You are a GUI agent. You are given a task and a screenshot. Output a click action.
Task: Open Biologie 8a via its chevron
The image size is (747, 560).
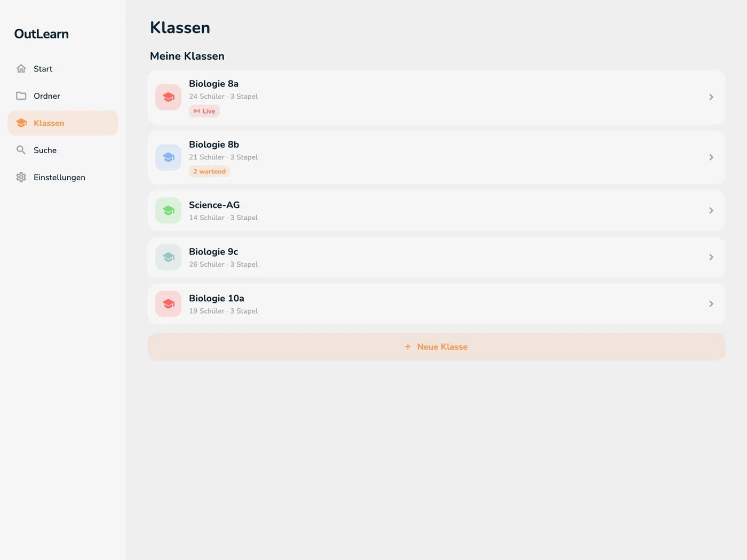pyautogui.click(x=711, y=97)
